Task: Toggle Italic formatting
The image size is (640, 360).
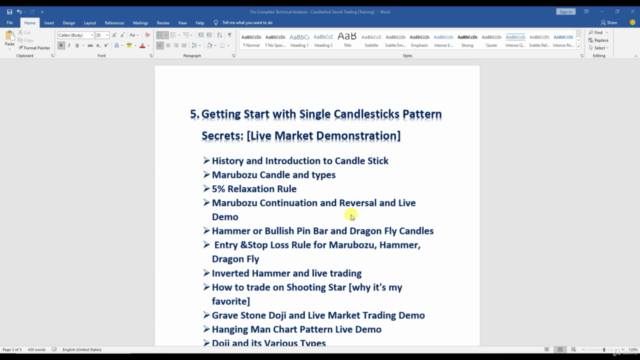Action: coord(69,46)
